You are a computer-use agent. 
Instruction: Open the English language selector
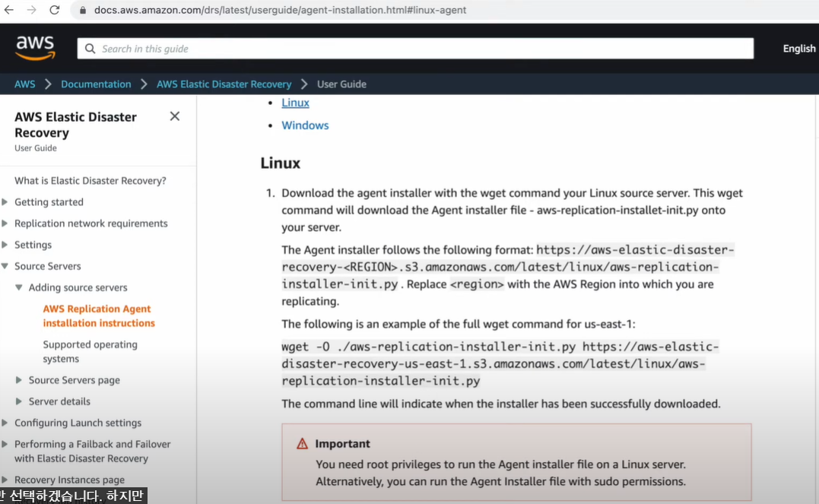click(798, 49)
